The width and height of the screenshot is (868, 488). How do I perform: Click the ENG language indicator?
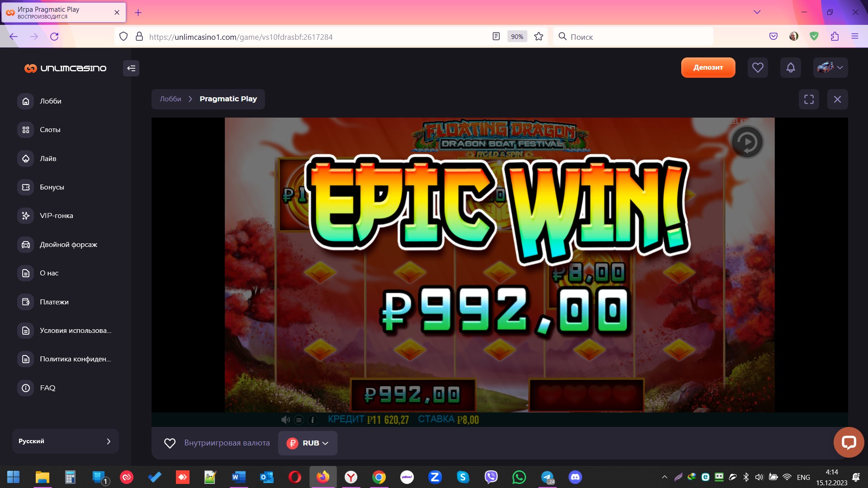tap(803, 477)
